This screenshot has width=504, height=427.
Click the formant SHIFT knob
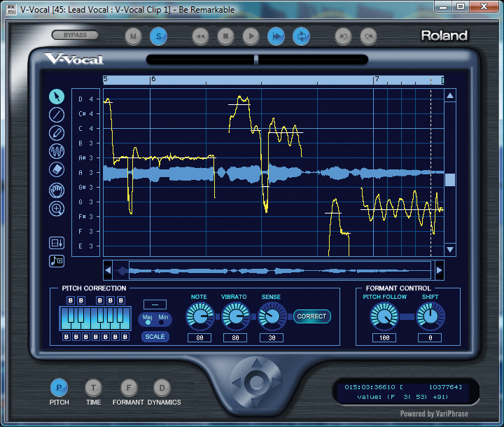coord(430,316)
